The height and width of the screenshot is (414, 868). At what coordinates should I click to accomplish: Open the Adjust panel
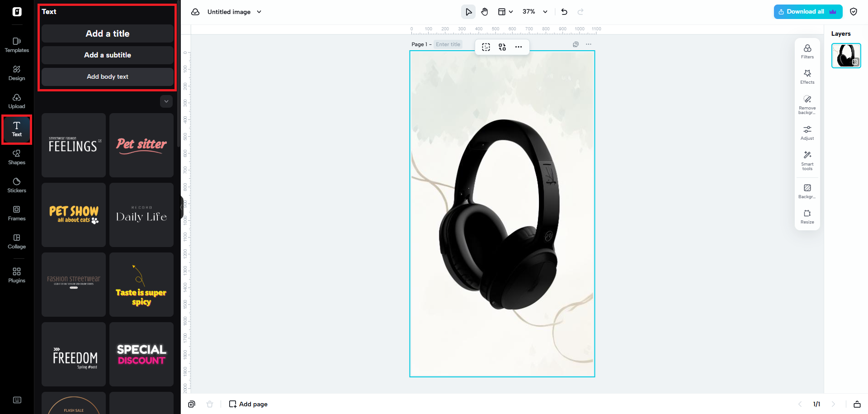(807, 132)
